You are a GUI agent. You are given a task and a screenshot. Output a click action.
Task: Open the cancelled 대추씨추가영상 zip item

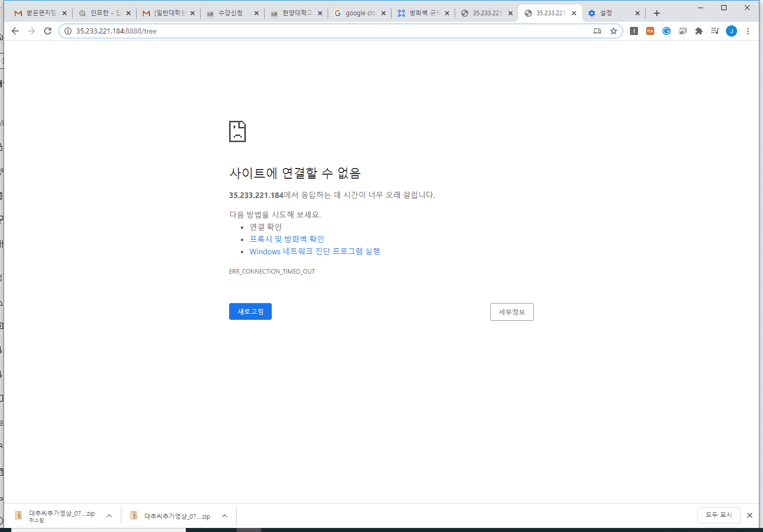pyautogui.click(x=55, y=516)
